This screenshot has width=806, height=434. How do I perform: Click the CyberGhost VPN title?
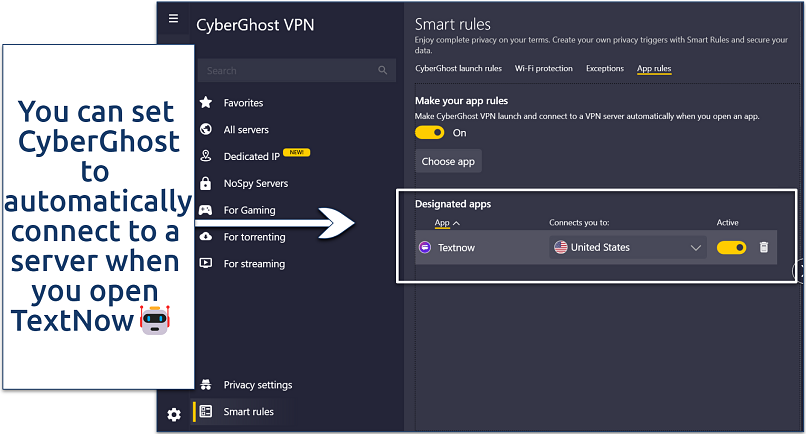coord(255,25)
